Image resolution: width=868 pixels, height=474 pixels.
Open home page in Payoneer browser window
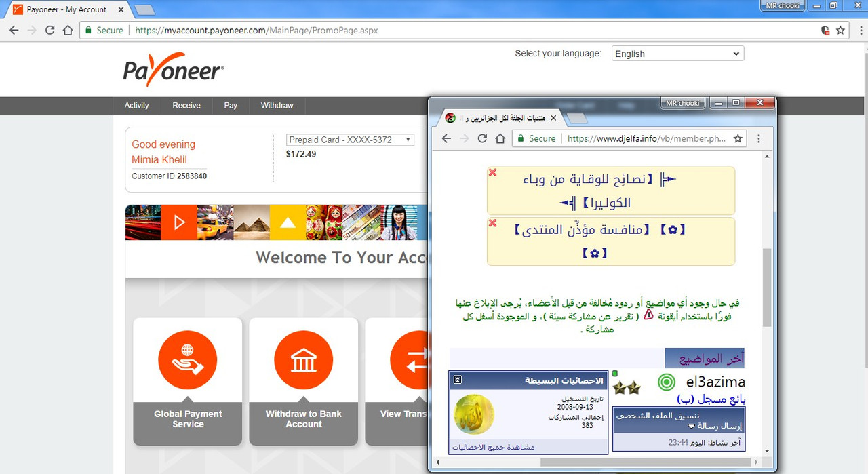click(x=68, y=31)
